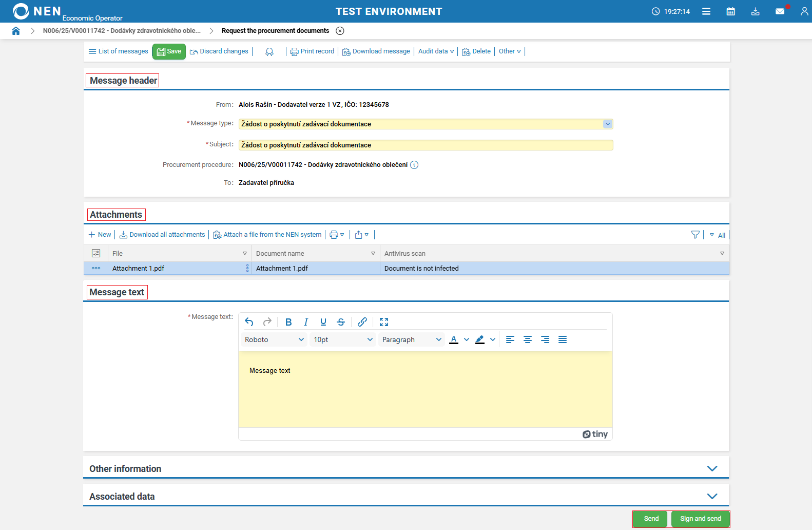Expand the Other information section

[712, 468]
